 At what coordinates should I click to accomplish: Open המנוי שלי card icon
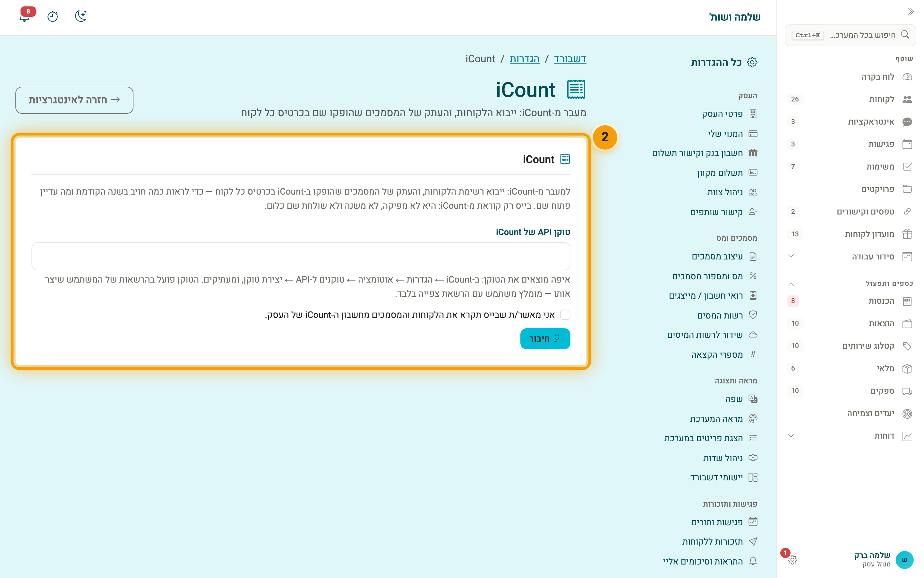(753, 134)
